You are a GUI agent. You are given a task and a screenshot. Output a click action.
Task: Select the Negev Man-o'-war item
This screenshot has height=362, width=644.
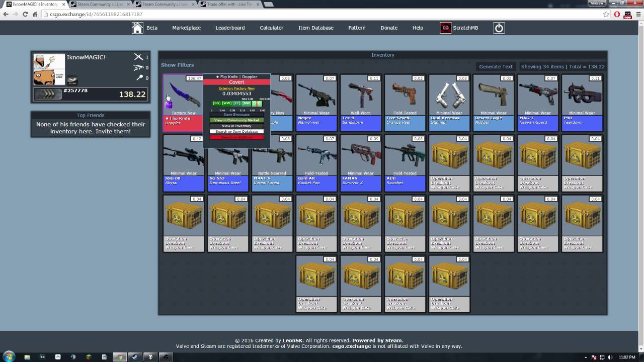tap(316, 103)
